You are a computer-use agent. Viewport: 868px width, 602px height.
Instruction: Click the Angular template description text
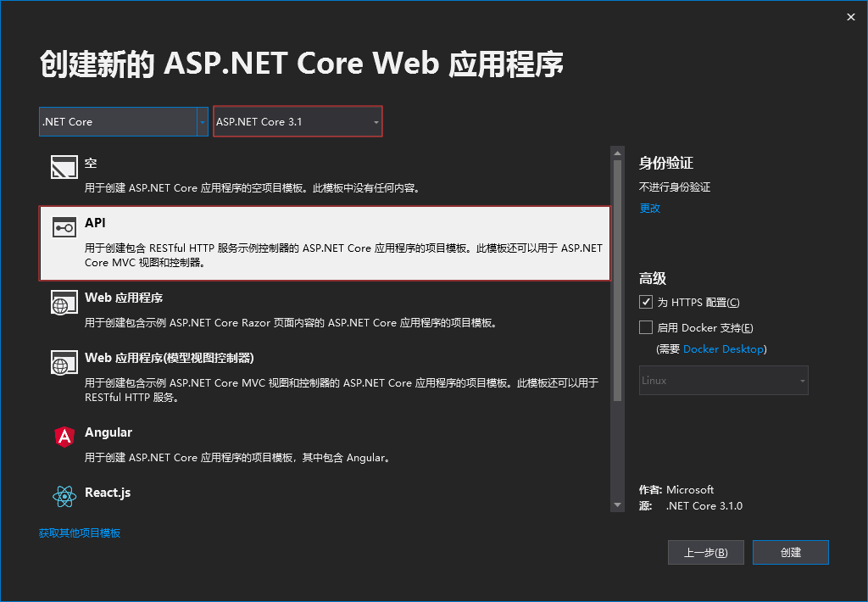tap(237, 458)
